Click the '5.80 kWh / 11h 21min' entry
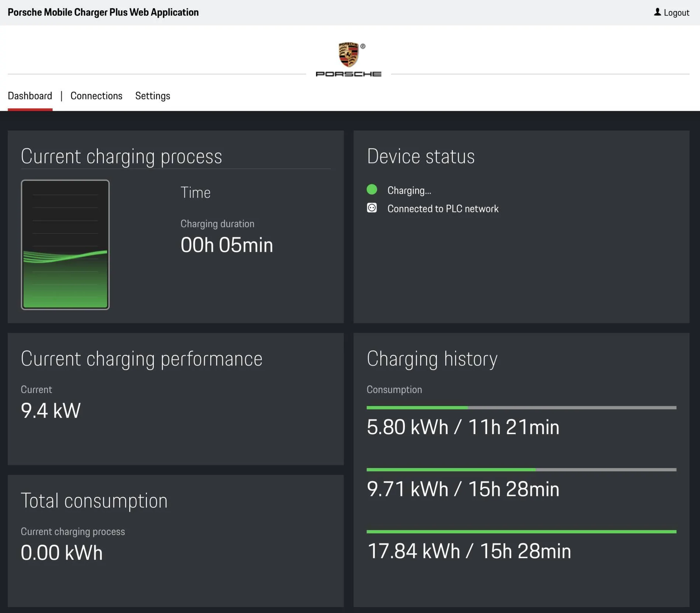This screenshot has height=613, width=700. pyautogui.click(x=463, y=427)
